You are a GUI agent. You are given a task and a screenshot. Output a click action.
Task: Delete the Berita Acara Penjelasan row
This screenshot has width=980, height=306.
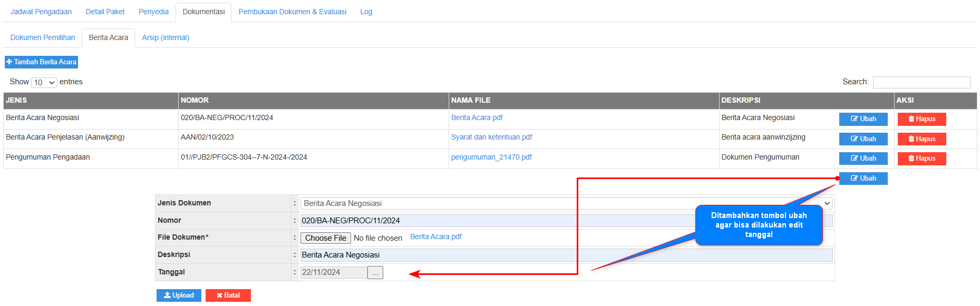[x=921, y=139]
